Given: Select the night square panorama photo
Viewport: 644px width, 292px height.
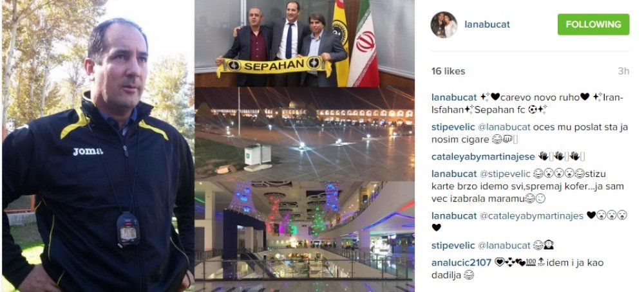Looking at the screenshot, I should click(x=305, y=134).
